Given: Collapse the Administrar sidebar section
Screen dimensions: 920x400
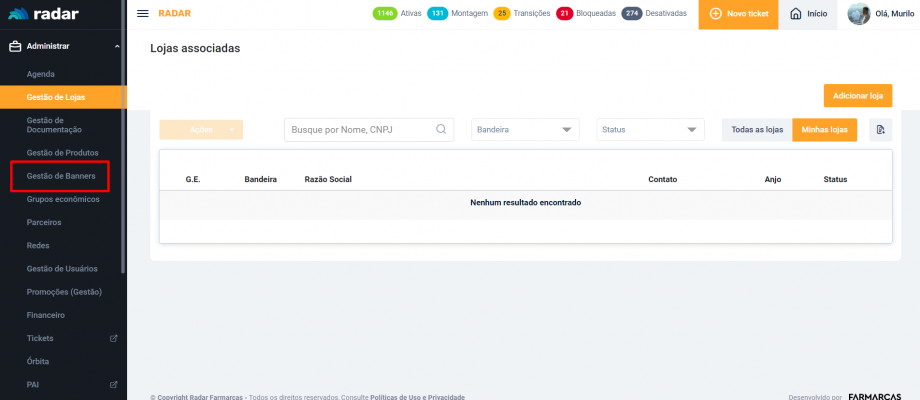Looking at the screenshot, I should (116, 46).
